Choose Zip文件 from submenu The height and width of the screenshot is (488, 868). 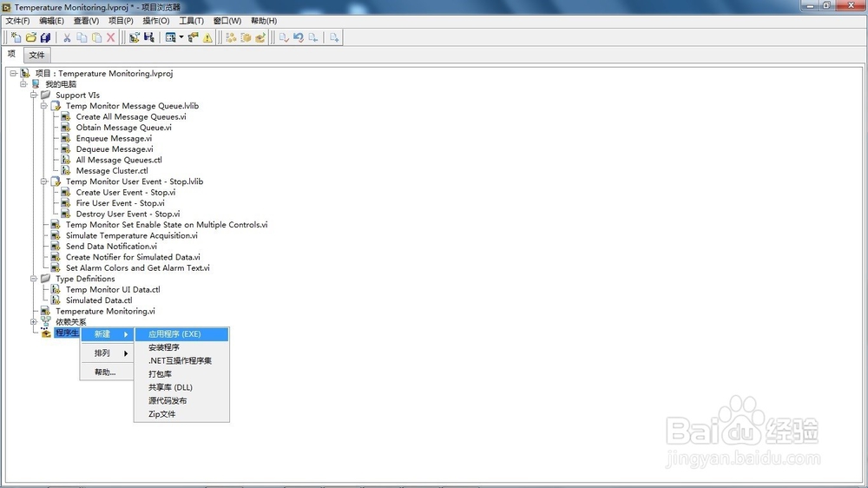pos(181,414)
